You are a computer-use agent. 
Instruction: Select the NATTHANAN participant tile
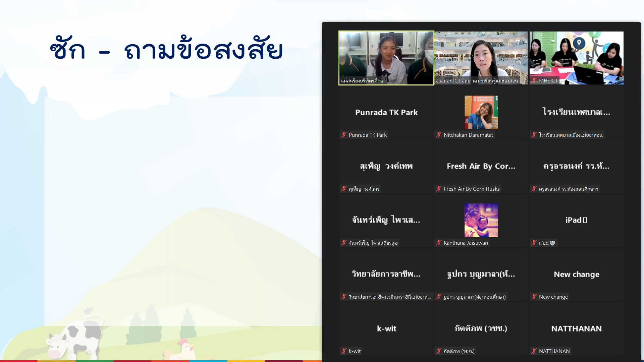coord(576,328)
